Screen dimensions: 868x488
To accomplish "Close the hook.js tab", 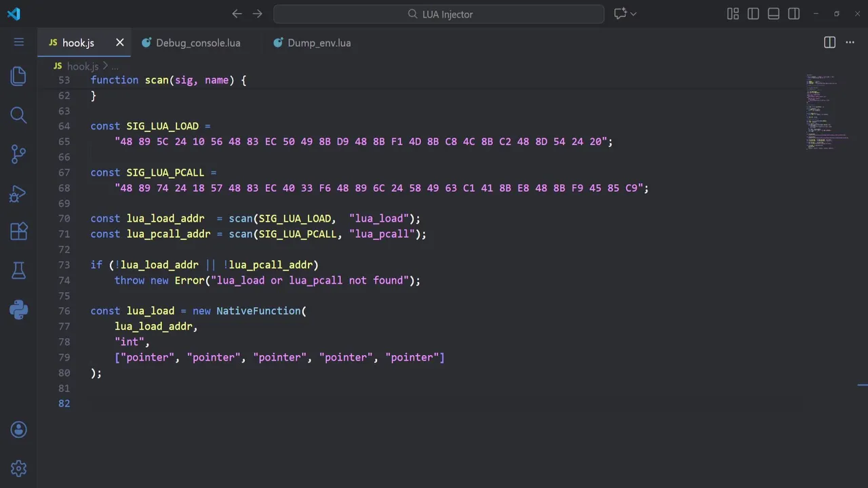I will click(120, 43).
